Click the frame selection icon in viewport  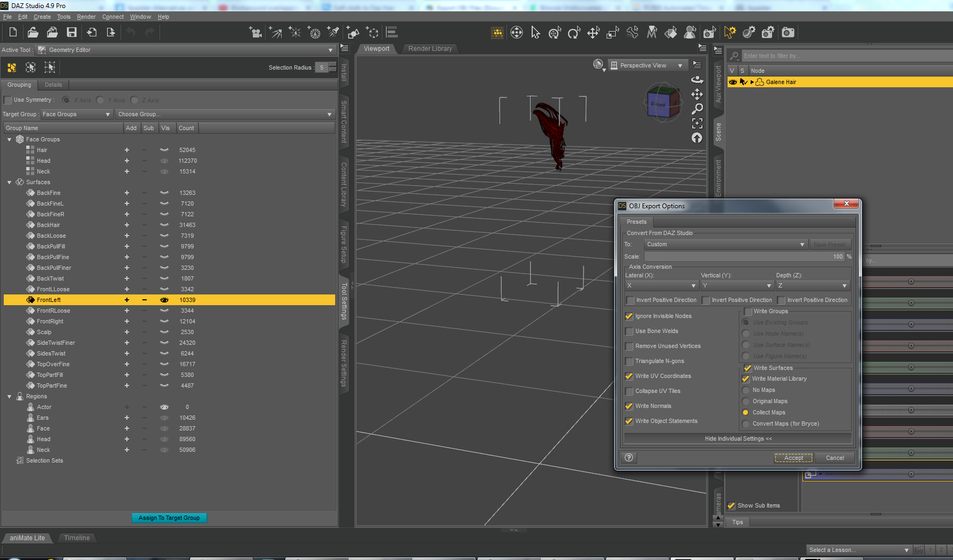coord(697,123)
